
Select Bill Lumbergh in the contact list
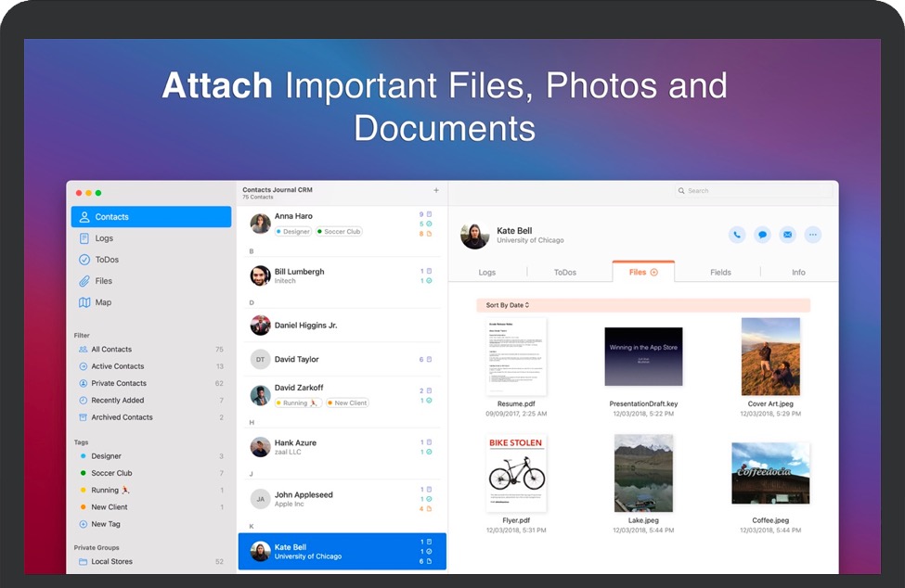coord(299,275)
